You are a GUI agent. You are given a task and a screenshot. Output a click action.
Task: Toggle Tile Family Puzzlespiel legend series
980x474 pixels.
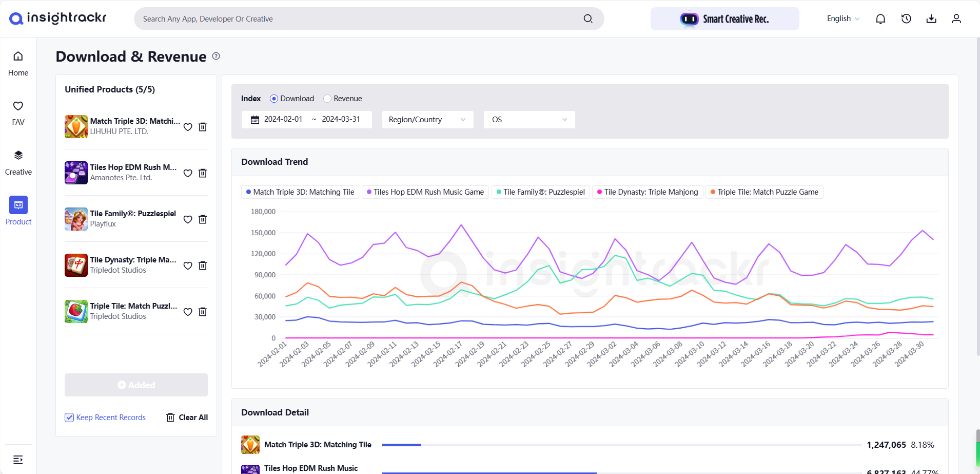(x=541, y=192)
